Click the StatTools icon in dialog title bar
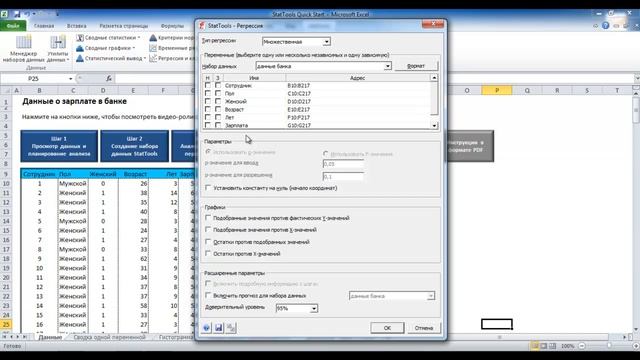Image resolution: width=640 pixels, height=360 pixels. [x=202, y=25]
